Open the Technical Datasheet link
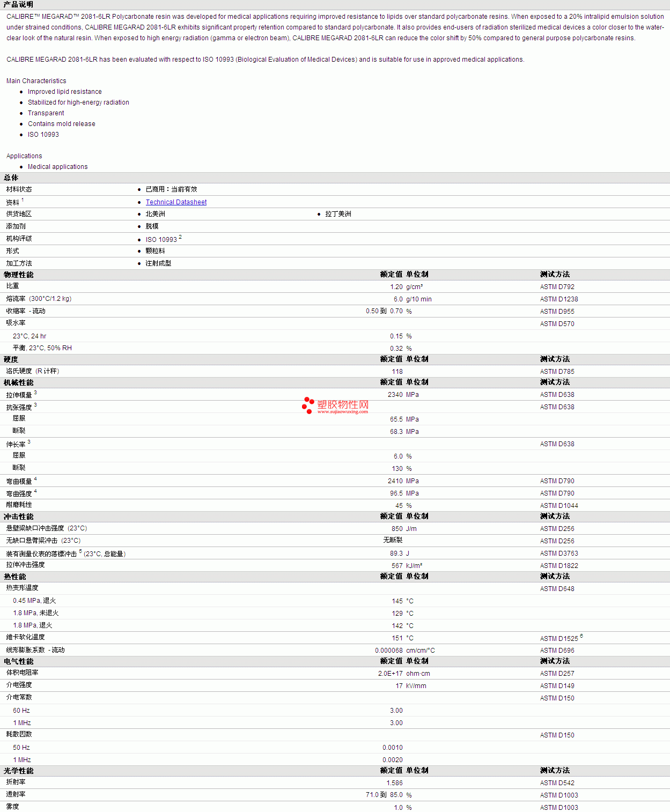 [176, 202]
